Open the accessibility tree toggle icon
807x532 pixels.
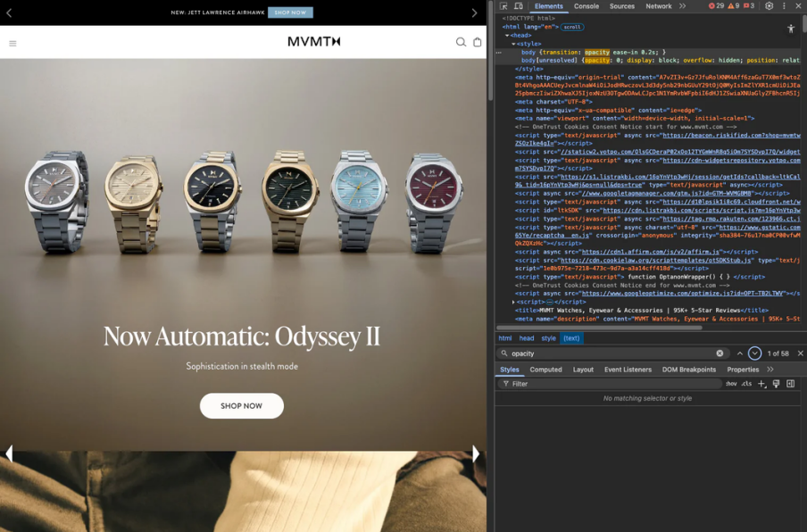(791, 29)
